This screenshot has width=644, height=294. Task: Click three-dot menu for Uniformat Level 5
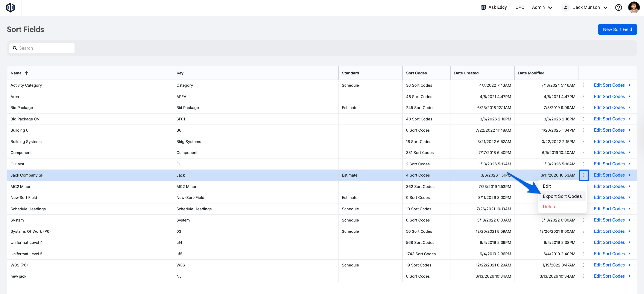pos(584,254)
